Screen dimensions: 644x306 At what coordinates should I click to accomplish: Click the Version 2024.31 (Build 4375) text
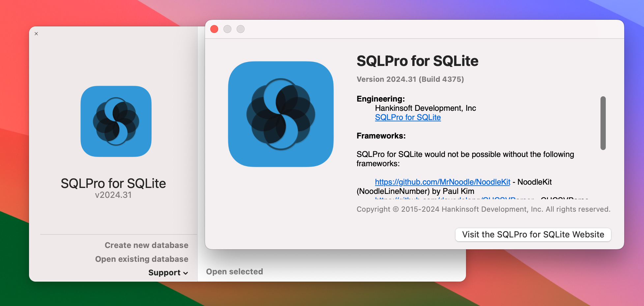410,79
